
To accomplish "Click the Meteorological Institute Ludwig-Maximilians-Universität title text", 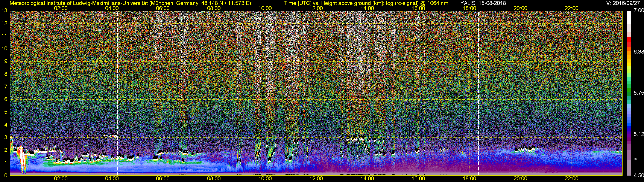I will click(x=131, y=3).
